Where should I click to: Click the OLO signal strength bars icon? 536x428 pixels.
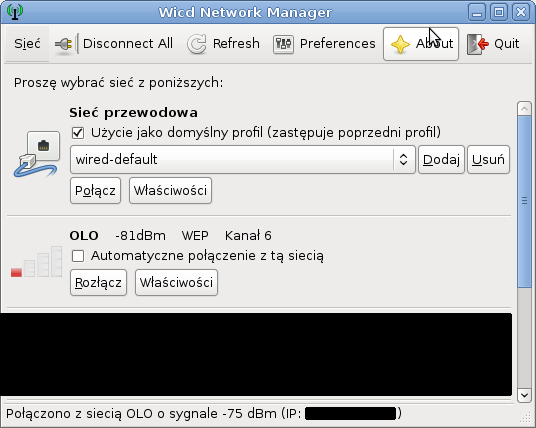pyautogui.click(x=37, y=262)
